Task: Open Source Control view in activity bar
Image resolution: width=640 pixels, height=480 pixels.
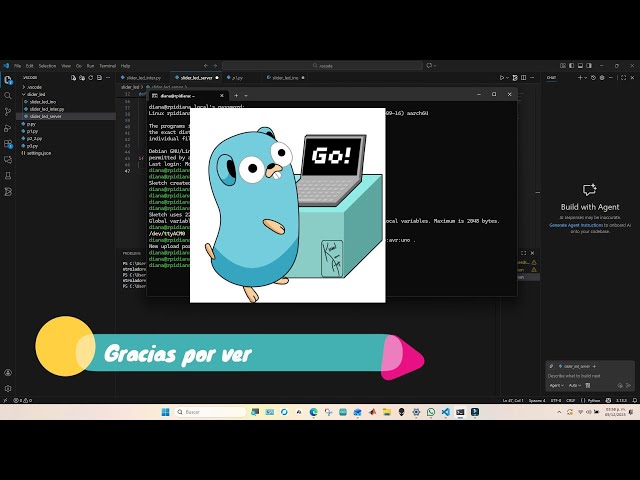Action: [x=8, y=111]
